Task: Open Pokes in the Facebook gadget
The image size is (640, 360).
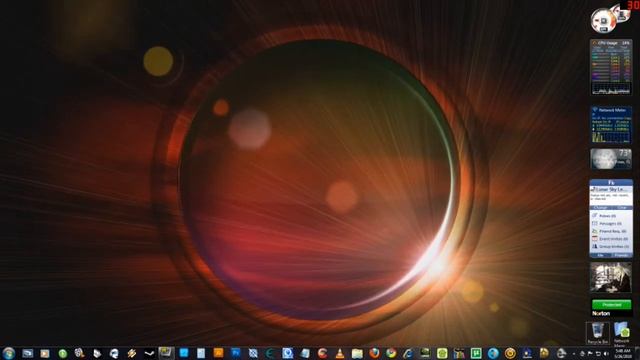Action: click(x=607, y=216)
